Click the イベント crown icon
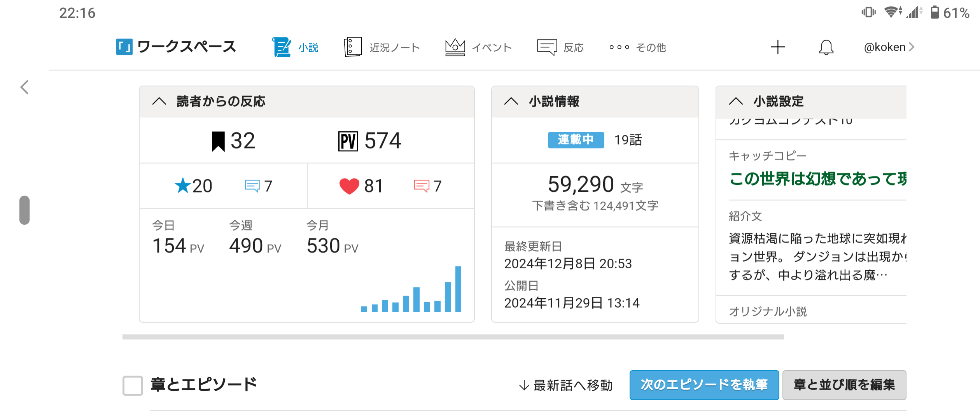Image resolution: width=980 pixels, height=420 pixels. click(455, 47)
